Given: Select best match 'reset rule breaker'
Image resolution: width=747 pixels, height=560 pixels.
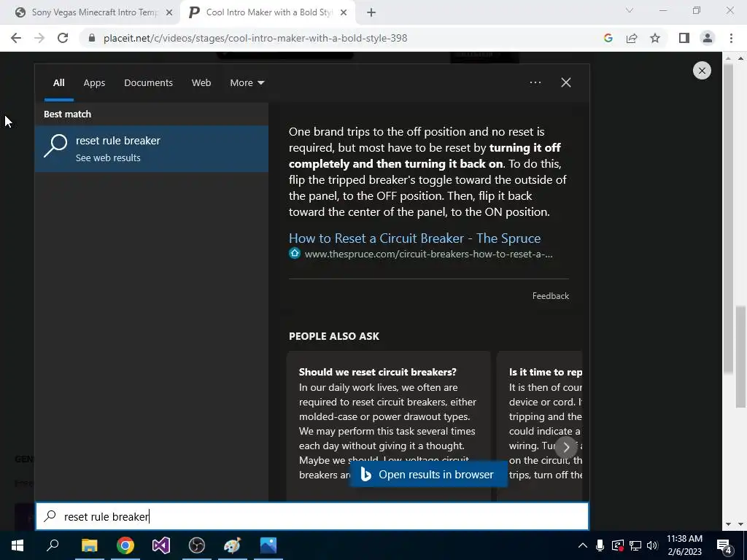Looking at the screenshot, I should [152, 149].
